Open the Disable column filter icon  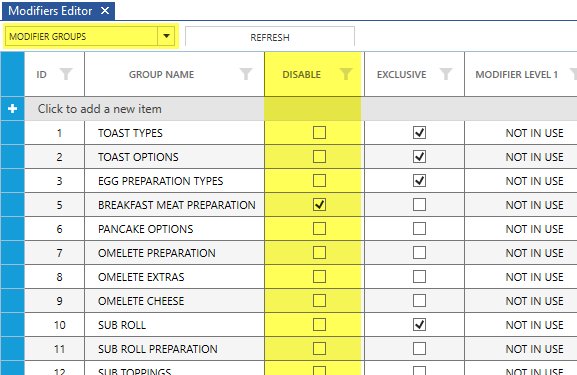pos(346,74)
